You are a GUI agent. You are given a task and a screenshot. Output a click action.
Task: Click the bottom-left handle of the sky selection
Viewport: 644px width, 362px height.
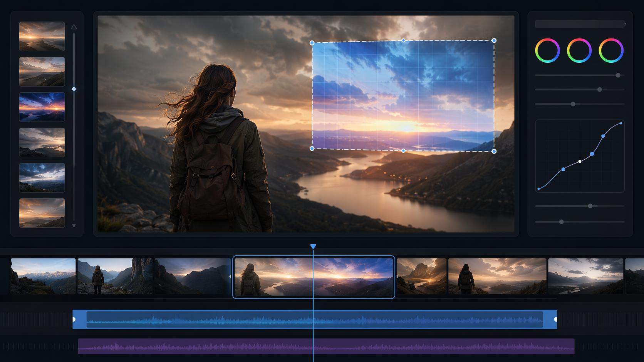pyautogui.click(x=312, y=148)
